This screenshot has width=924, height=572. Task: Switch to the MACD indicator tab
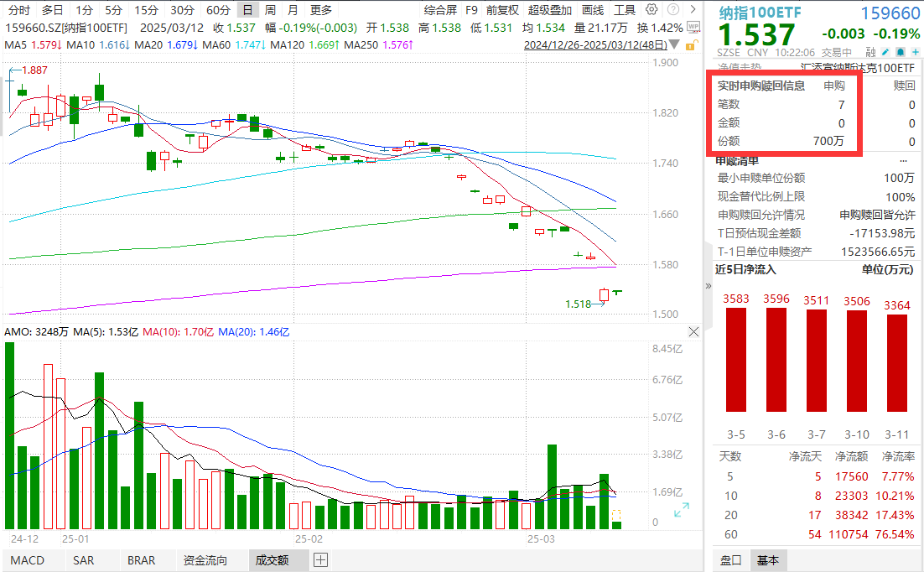27,560
